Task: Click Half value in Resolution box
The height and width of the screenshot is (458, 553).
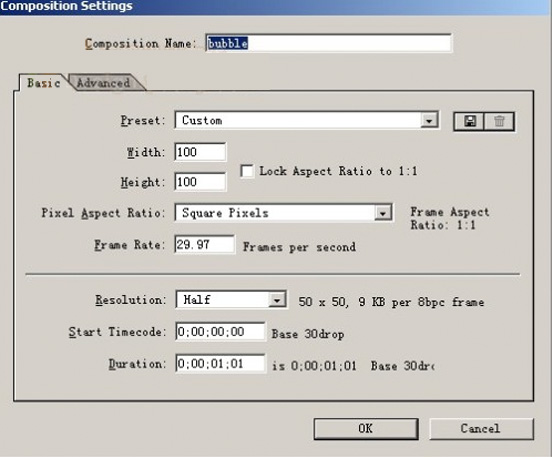Action: coord(197,300)
